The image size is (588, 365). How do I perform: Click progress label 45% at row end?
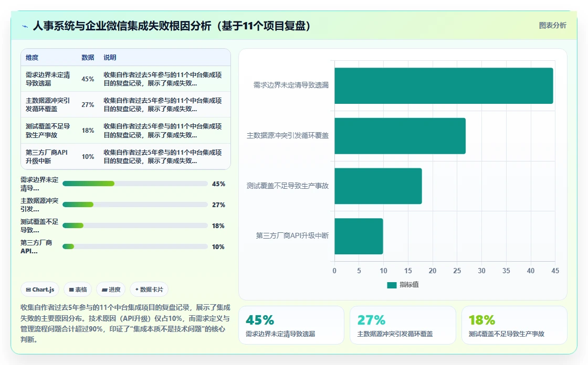(x=218, y=184)
